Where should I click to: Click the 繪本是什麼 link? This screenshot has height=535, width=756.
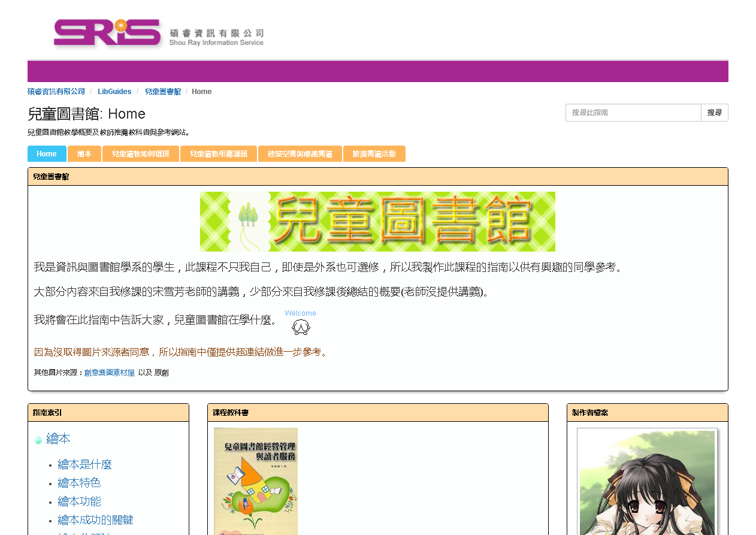point(84,464)
